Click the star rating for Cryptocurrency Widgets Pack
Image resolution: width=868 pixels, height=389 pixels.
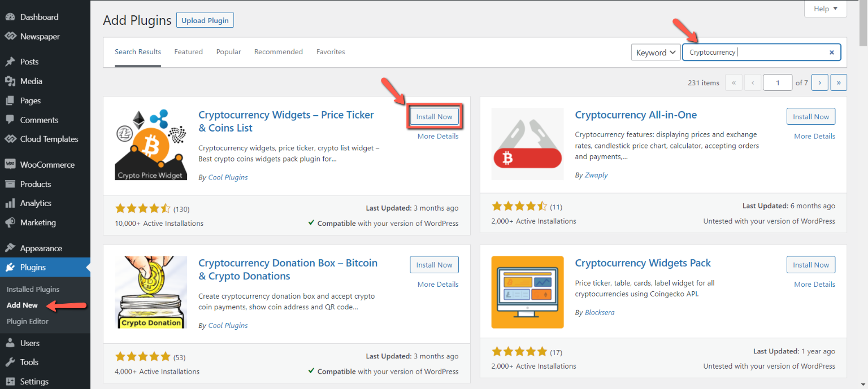[x=519, y=352]
